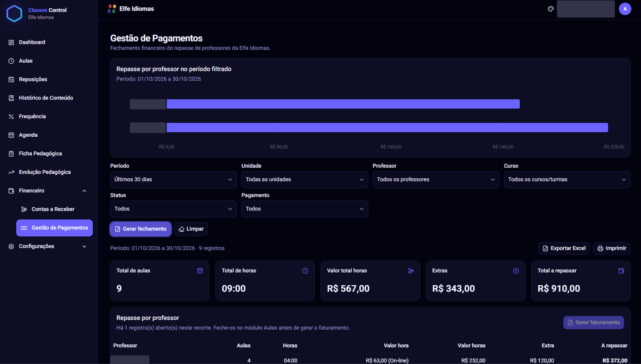The width and height of the screenshot is (641, 364).
Task: Click the A repassar column header
Action: [x=614, y=346]
